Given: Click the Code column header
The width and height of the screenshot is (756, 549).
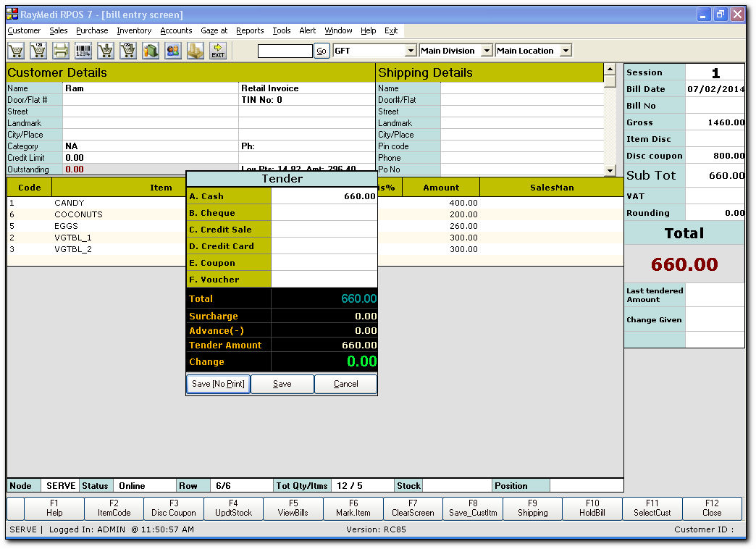Looking at the screenshot, I should (30, 188).
